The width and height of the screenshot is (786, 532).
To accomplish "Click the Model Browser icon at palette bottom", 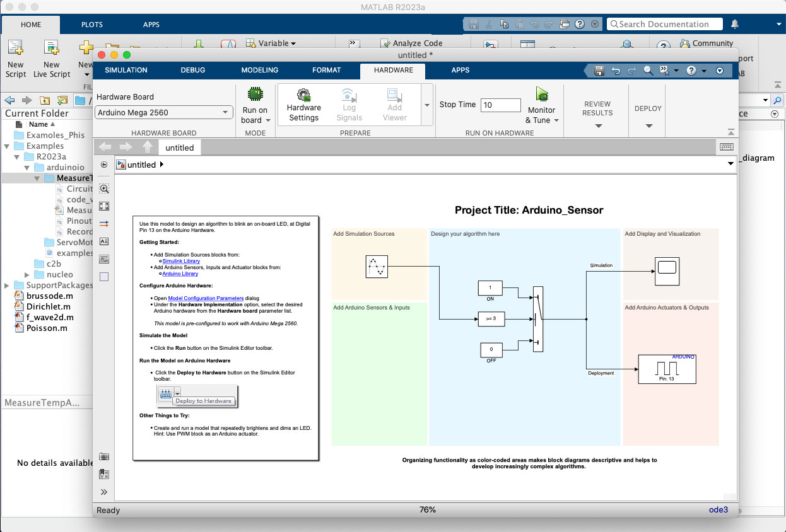I will [105, 474].
